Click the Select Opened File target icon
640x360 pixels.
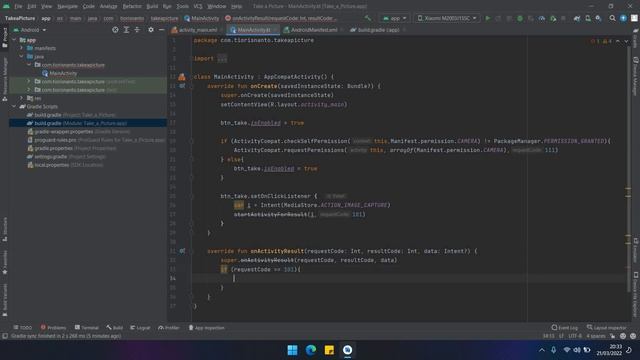tap(116, 30)
